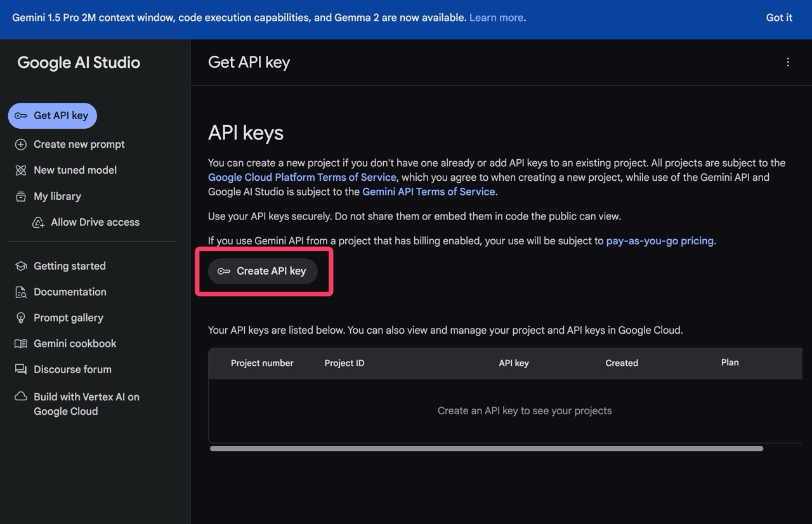Click the API key column header

click(514, 364)
